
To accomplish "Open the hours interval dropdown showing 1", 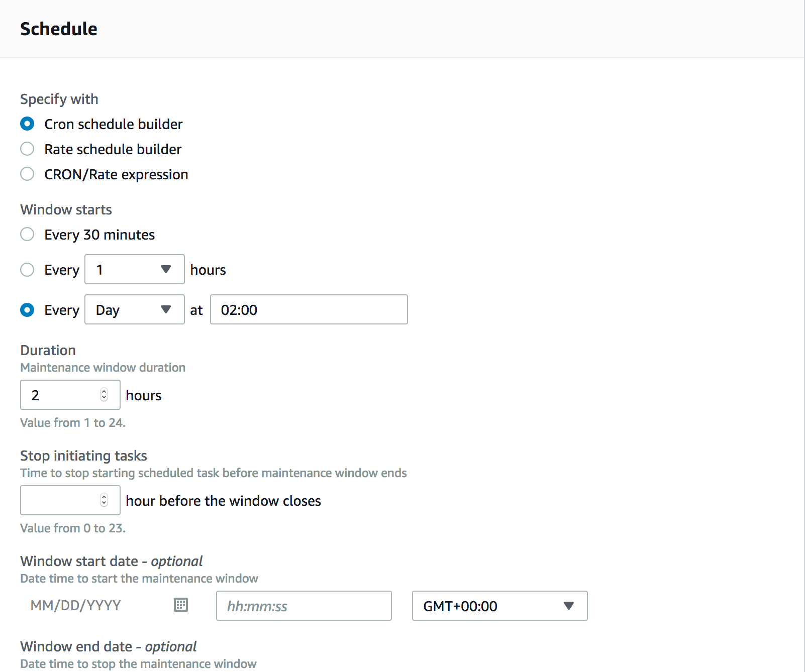I will (x=135, y=269).
